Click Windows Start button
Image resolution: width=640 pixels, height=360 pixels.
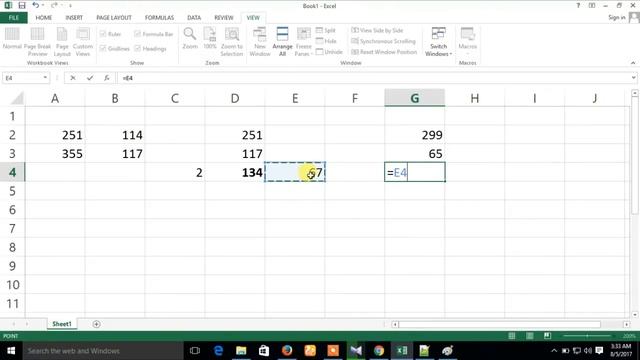[x=11, y=351]
